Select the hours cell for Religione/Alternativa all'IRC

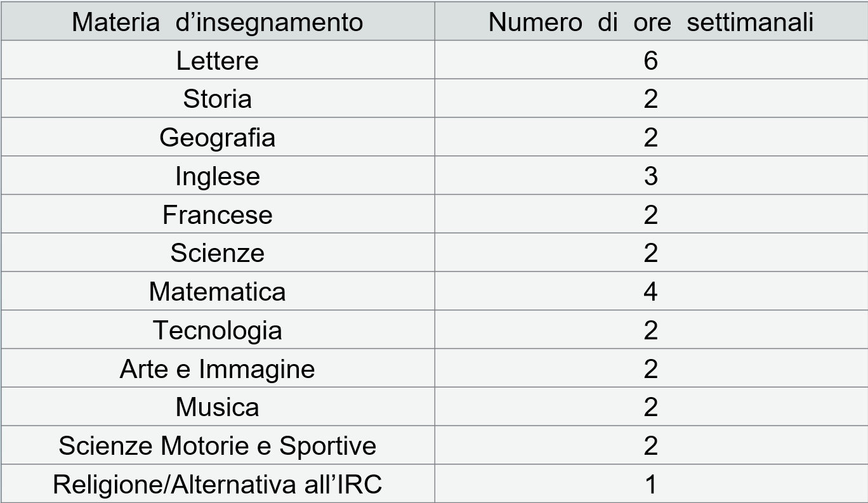pyautogui.click(x=650, y=485)
